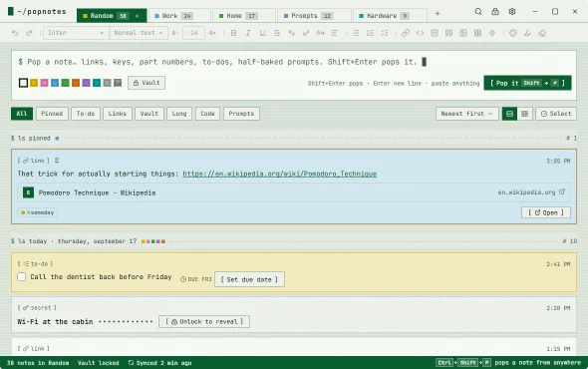This screenshot has height=369, width=588.
Task: Filter notes by Vault
Action: coord(149,114)
